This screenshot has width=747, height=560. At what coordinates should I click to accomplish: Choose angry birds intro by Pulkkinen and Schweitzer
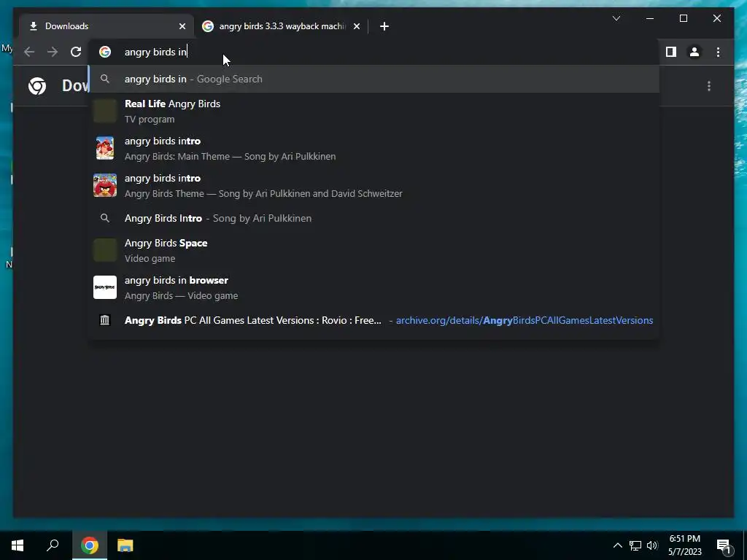[x=374, y=185]
